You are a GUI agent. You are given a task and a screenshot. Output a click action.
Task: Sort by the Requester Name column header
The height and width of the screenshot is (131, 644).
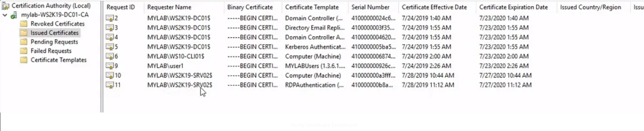(169, 7)
